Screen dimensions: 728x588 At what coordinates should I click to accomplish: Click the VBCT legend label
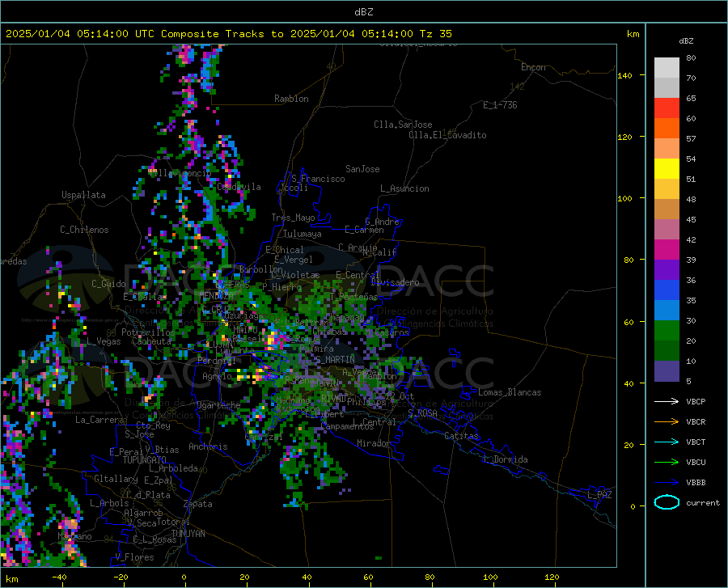696,442
